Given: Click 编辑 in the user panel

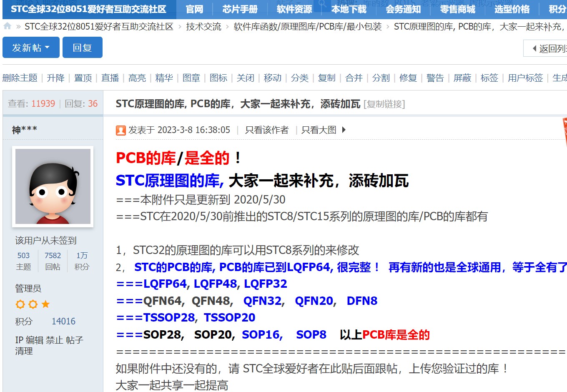Looking at the screenshot, I should [35, 340].
